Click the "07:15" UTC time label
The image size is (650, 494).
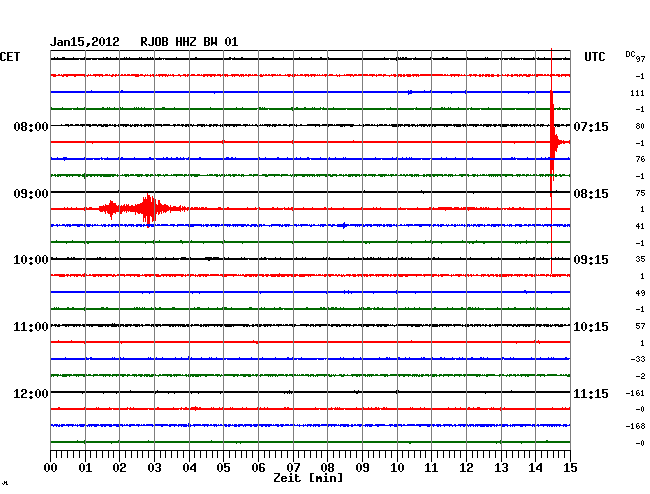pos(591,126)
